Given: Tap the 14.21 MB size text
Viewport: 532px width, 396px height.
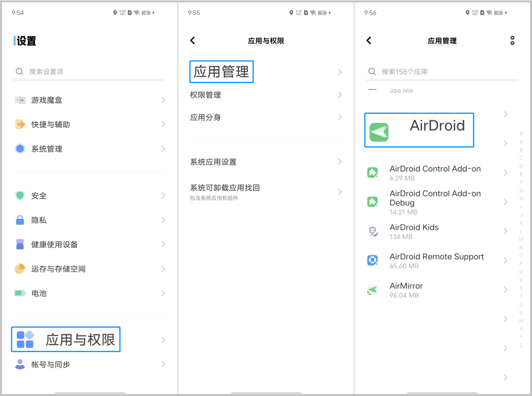Looking at the screenshot, I should click(x=403, y=212).
